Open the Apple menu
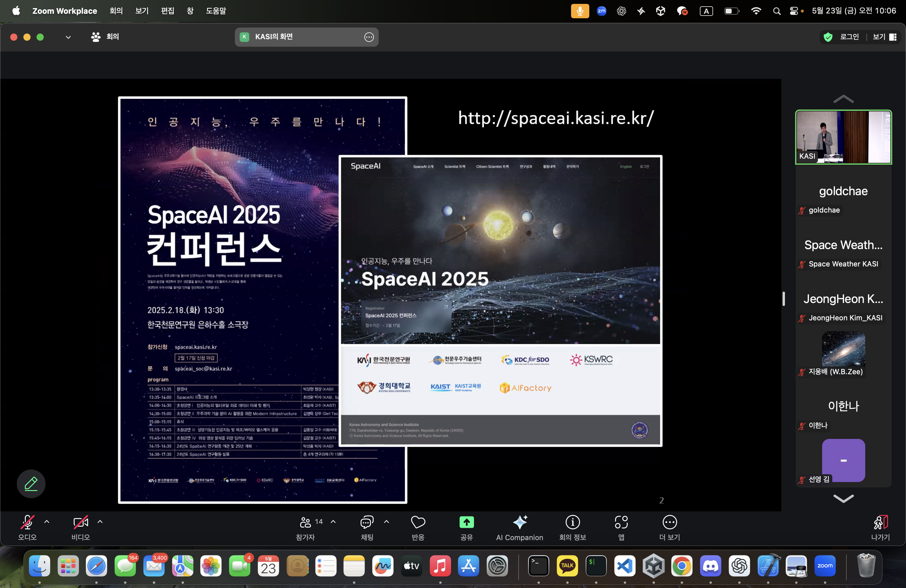 click(x=16, y=11)
